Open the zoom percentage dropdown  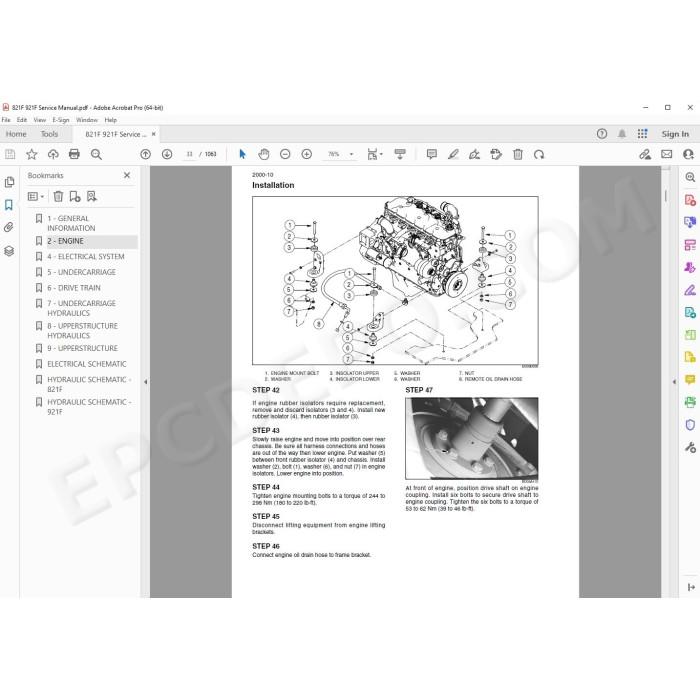tap(352, 154)
